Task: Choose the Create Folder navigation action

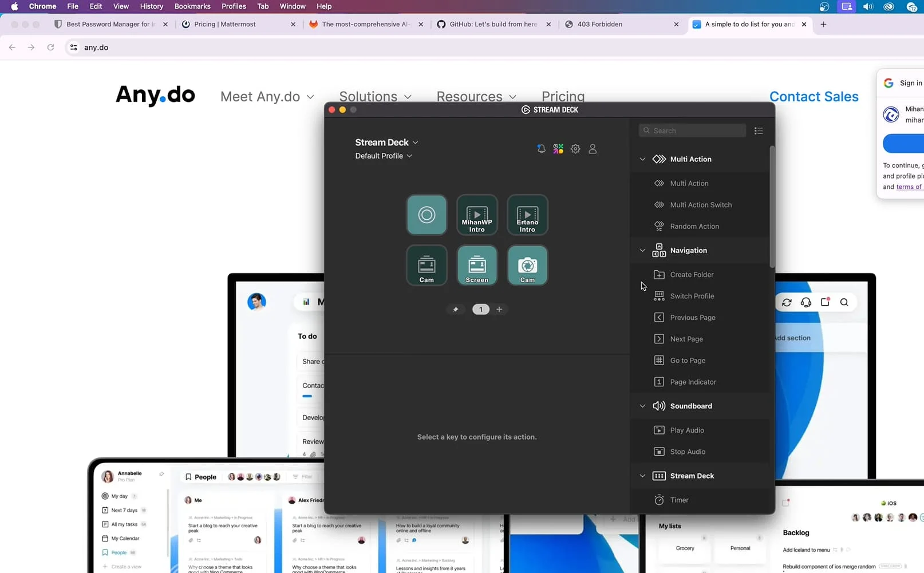Action: coord(692,274)
